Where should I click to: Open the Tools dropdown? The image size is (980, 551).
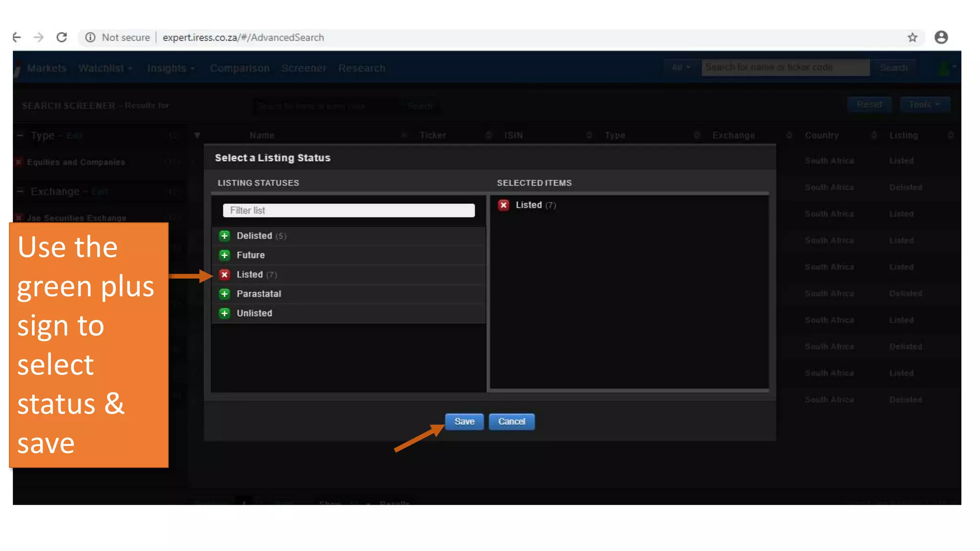(x=924, y=105)
